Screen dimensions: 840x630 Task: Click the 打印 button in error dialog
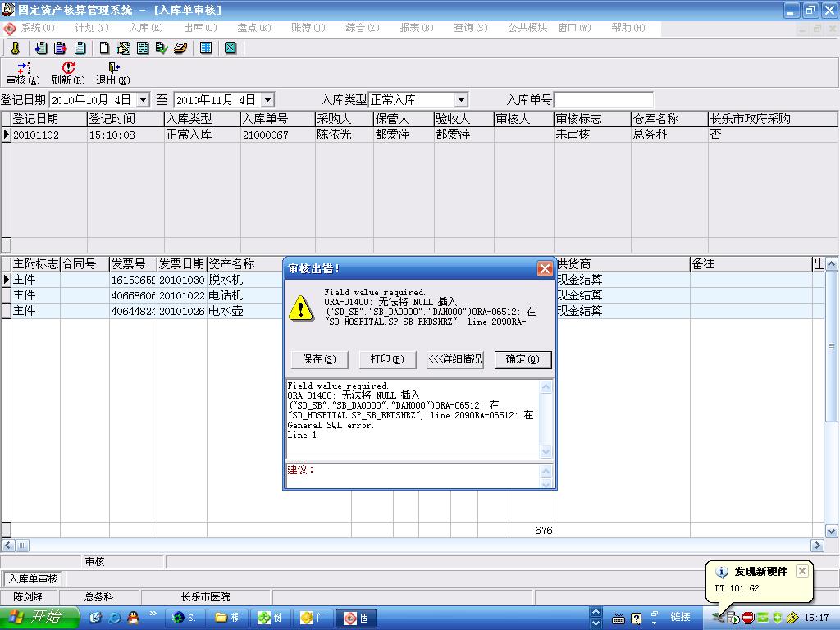click(x=386, y=359)
